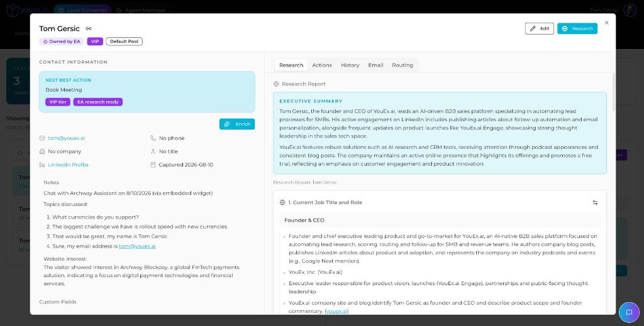644x326 pixels.
Task: Open tom@youex.ai email link in contact info
Action: (x=66, y=138)
